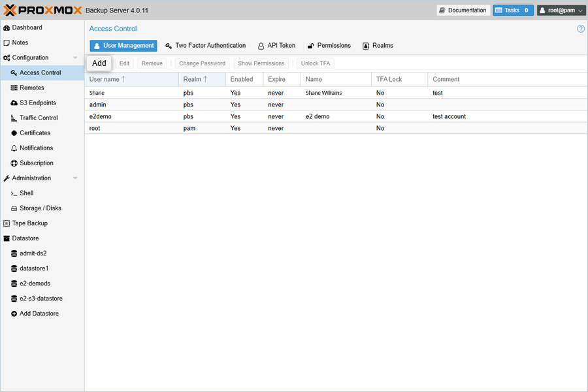Switch to the API Token tab
Viewport: 588px width, 392px height.
[x=276, y=46]
